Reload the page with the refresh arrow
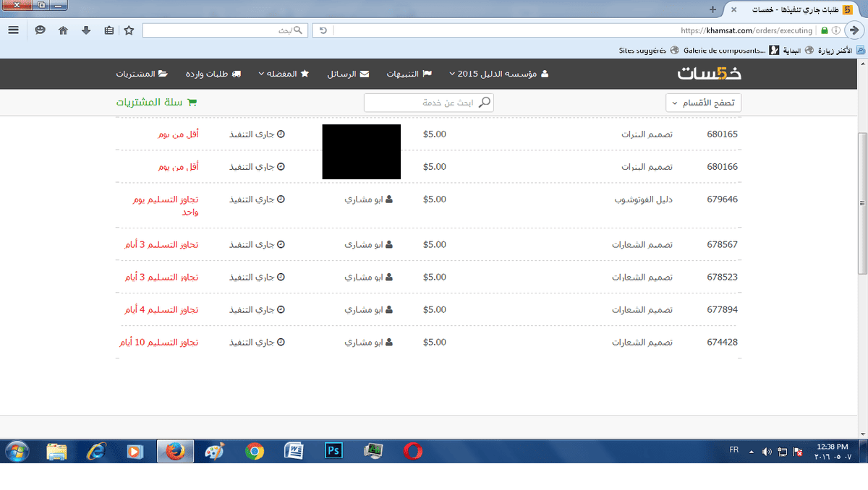This screenshot has width=868, height=490. click(323, 30)
